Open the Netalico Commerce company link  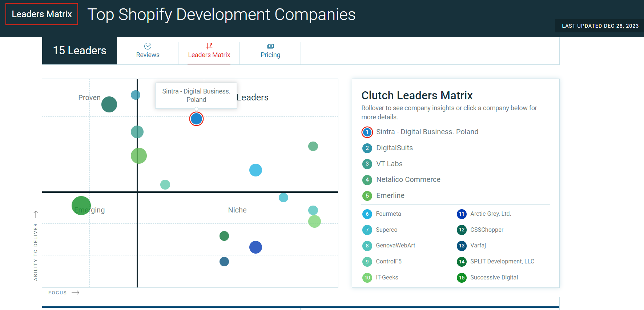pos(408,179)
